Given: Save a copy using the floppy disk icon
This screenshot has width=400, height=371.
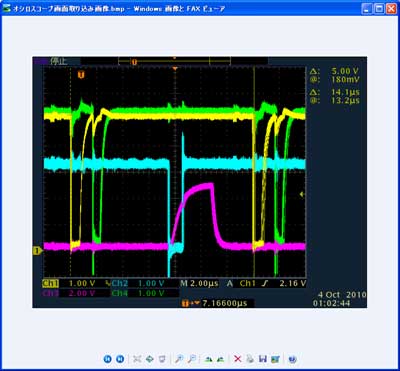Looking at the screenshot, I should 263,359.
